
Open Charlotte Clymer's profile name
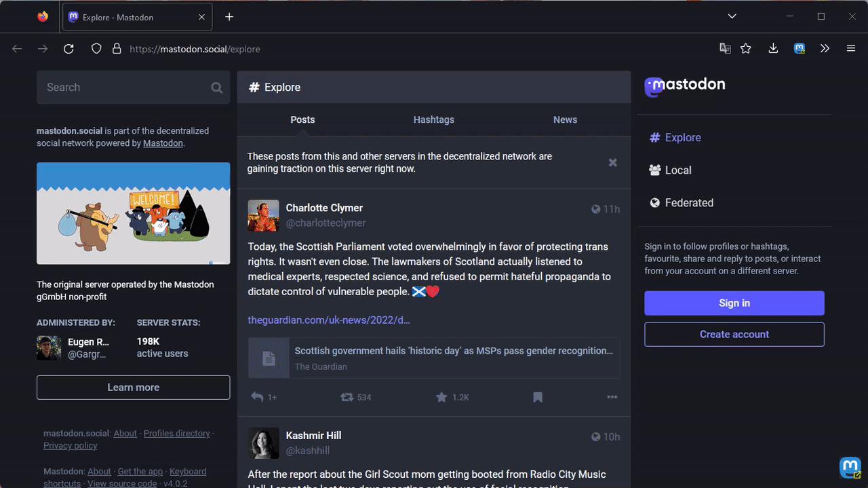324,208
